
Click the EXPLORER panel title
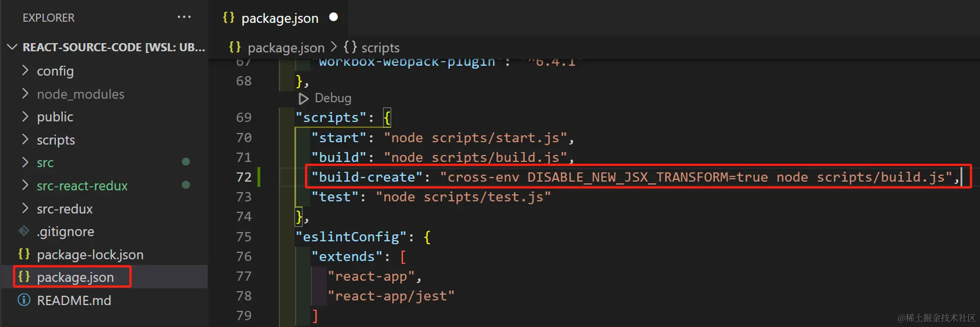tap(49, 18)
